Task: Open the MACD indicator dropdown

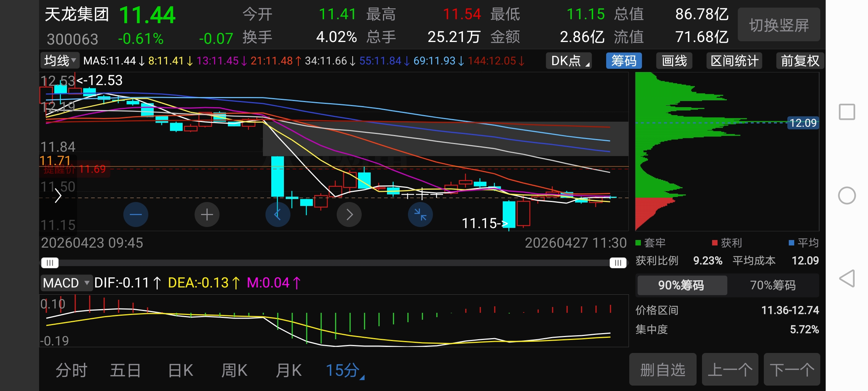Action: coord(66,283)
